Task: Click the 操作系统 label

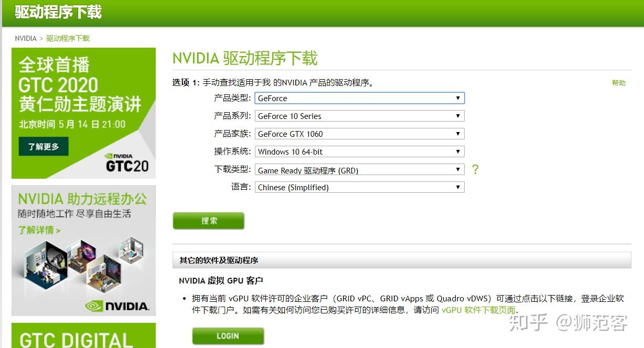Action: pos(232,151)
